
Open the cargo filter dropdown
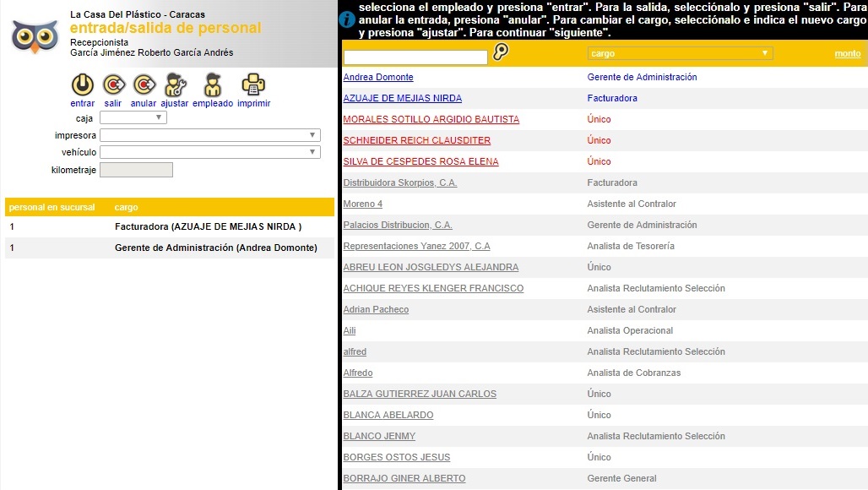click(680, 53)
